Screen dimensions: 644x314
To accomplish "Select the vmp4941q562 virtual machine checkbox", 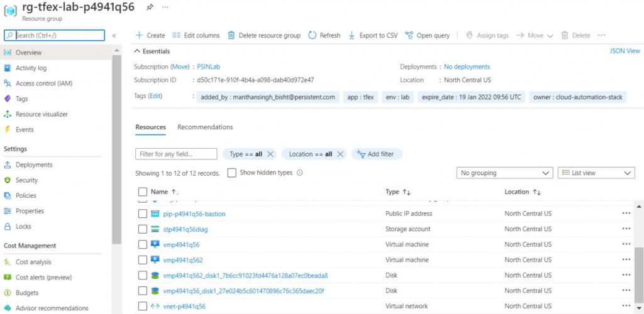I will point(143,260).
